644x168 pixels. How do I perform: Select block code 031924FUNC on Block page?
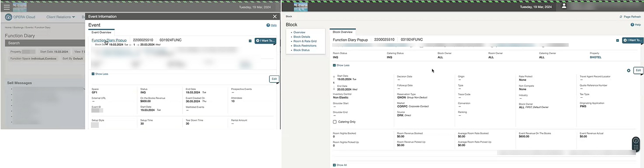pyautogui.click(x=412, y=40)
